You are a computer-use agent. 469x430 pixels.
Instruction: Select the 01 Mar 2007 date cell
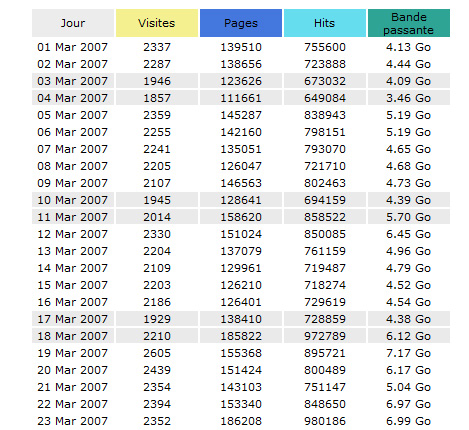[73, 47]
